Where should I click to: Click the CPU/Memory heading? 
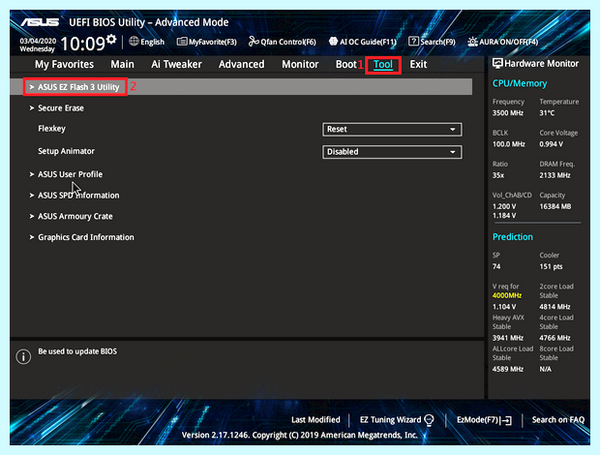(x=520, y=83)
